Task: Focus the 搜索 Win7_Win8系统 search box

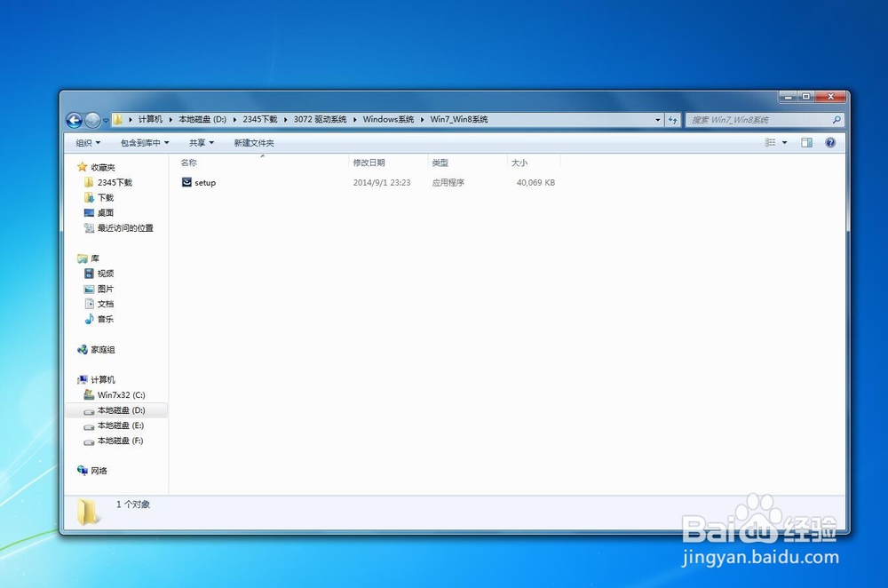Action: [x=765, y=120]
